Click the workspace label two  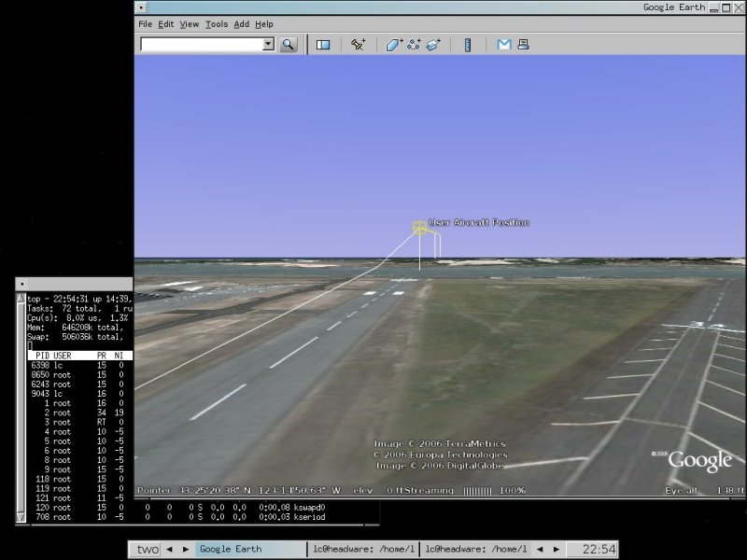tap(148, 550)
